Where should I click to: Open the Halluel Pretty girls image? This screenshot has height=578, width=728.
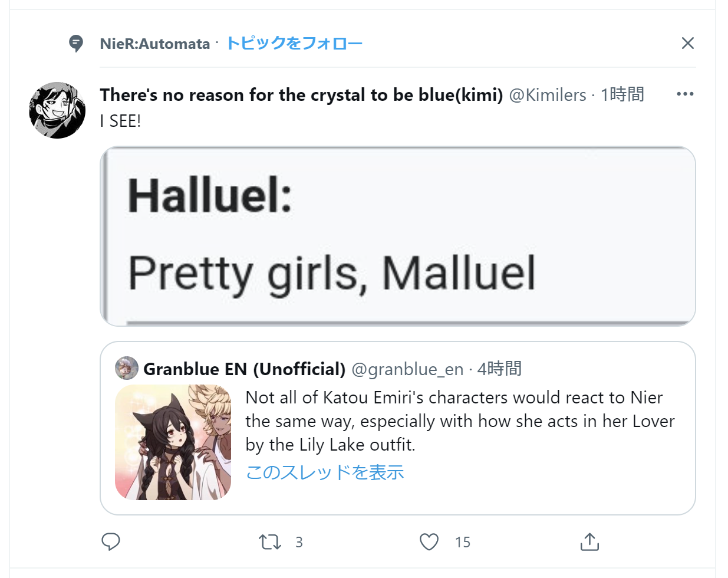(398, 236)
